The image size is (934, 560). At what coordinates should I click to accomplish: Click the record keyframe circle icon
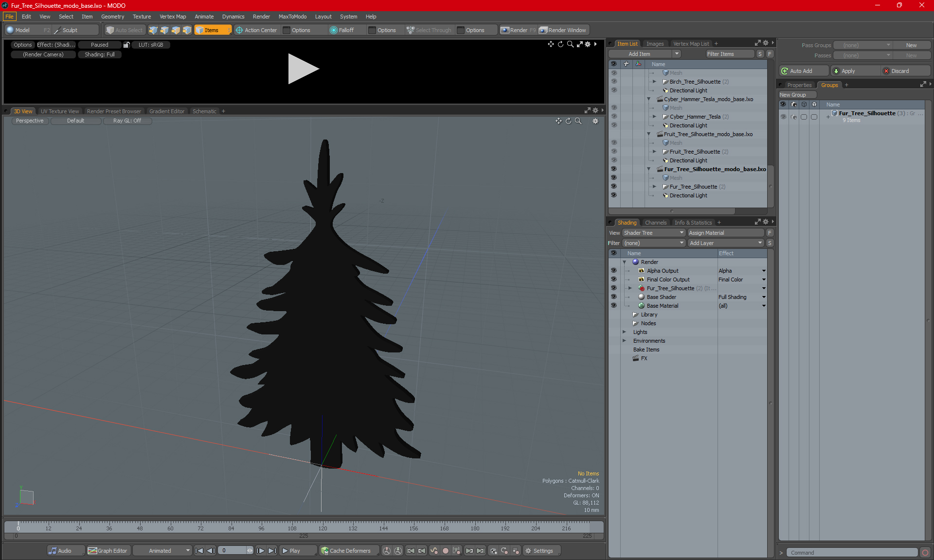(445, 551)
